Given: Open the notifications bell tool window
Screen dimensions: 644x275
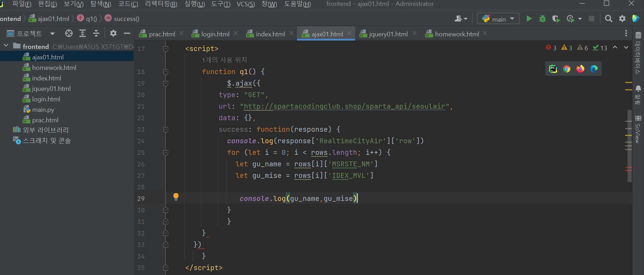Looking at the screenshot, I should coord(638,94).
